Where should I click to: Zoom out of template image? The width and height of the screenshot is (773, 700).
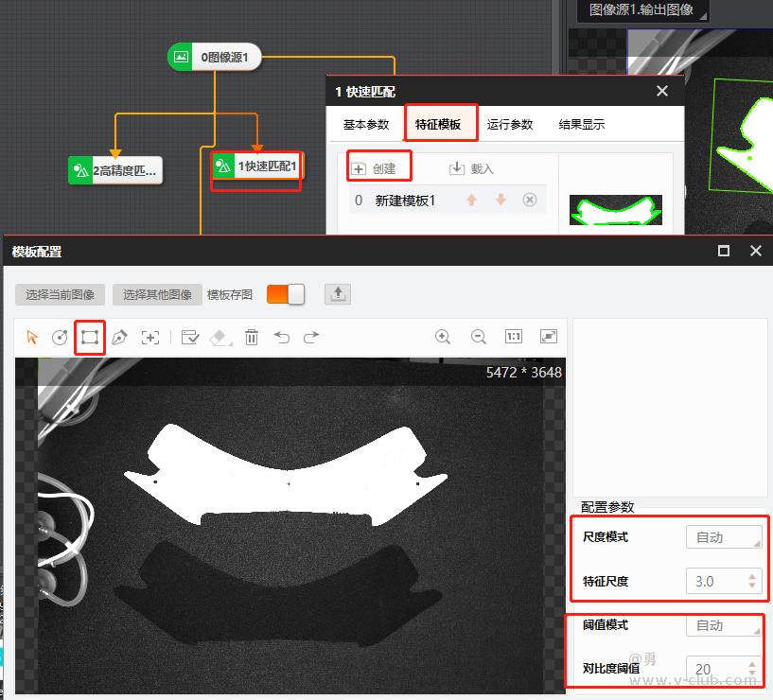click(x=478, y=337)
